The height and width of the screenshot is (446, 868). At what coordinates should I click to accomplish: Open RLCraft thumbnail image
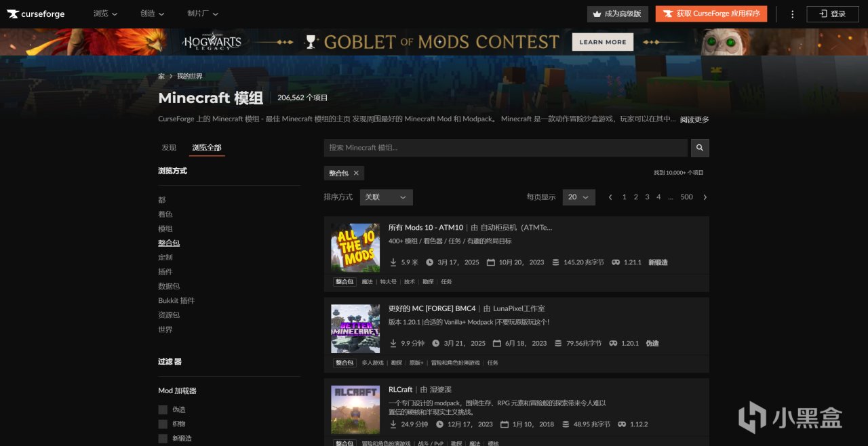[355, 409]
